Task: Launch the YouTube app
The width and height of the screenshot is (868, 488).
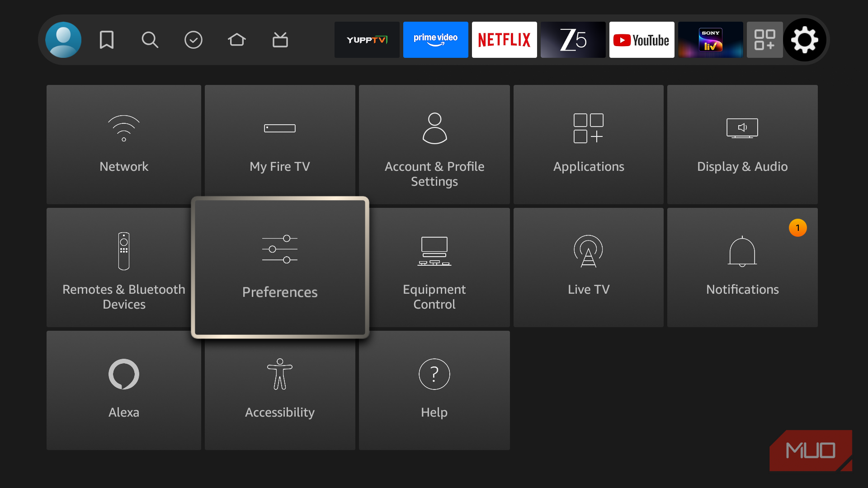Action: point(642,40)
